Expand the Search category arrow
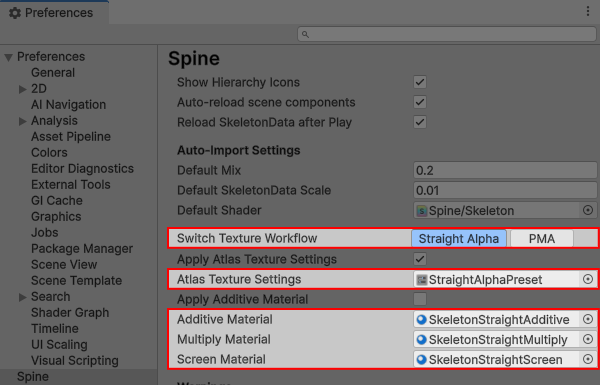Viewport: 600px width, 385px height. [23, 297]
